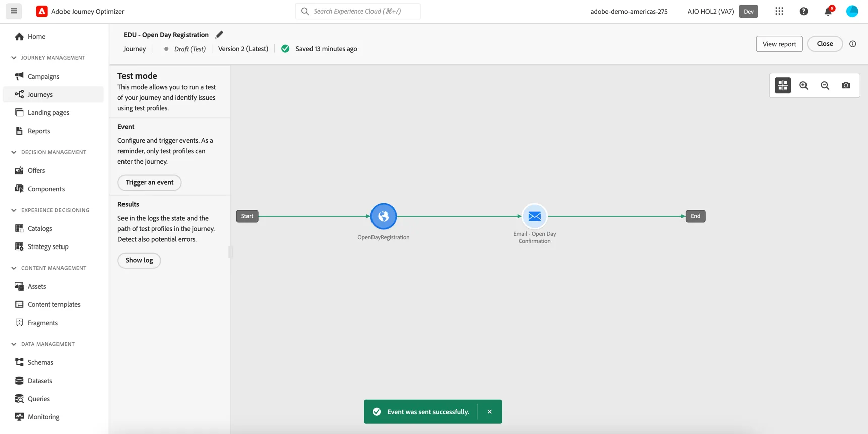The width and height of the screenshot is (868, 434).
Task: Open Catalogs in the sidebar
Action: [53, 228]
